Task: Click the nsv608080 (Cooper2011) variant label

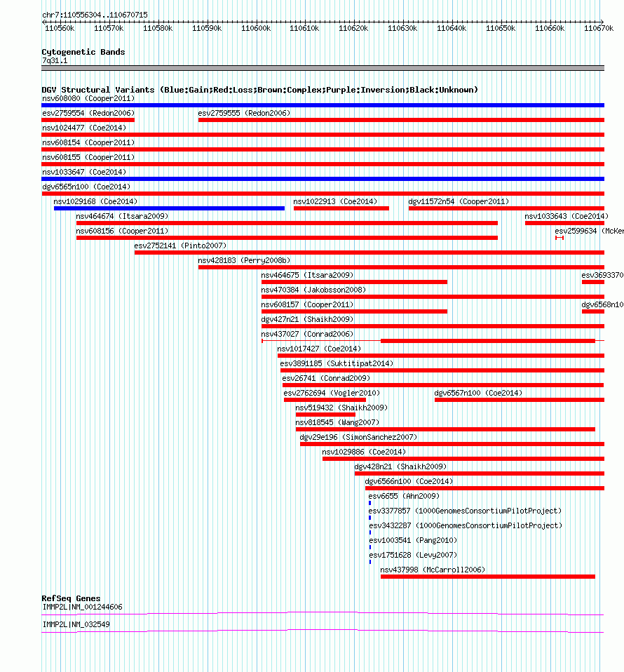Action: 88,99
